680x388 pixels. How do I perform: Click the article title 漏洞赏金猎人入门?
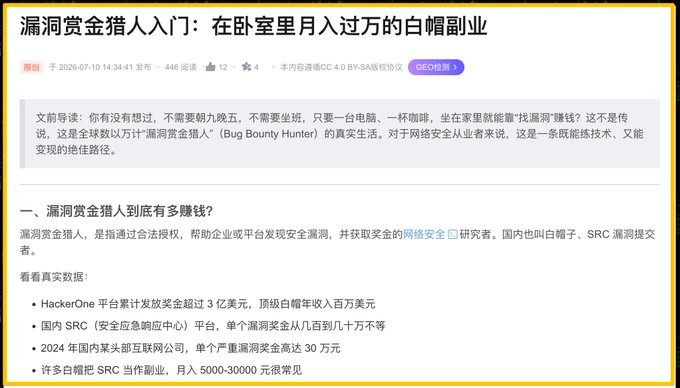pos(254,27)
